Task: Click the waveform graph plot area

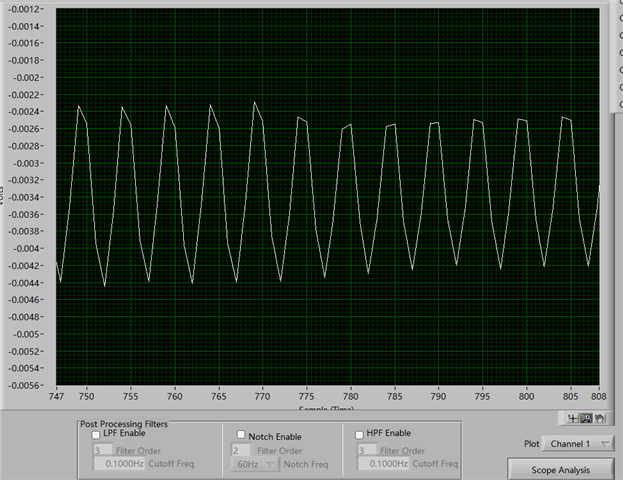Action: (327, 197)
